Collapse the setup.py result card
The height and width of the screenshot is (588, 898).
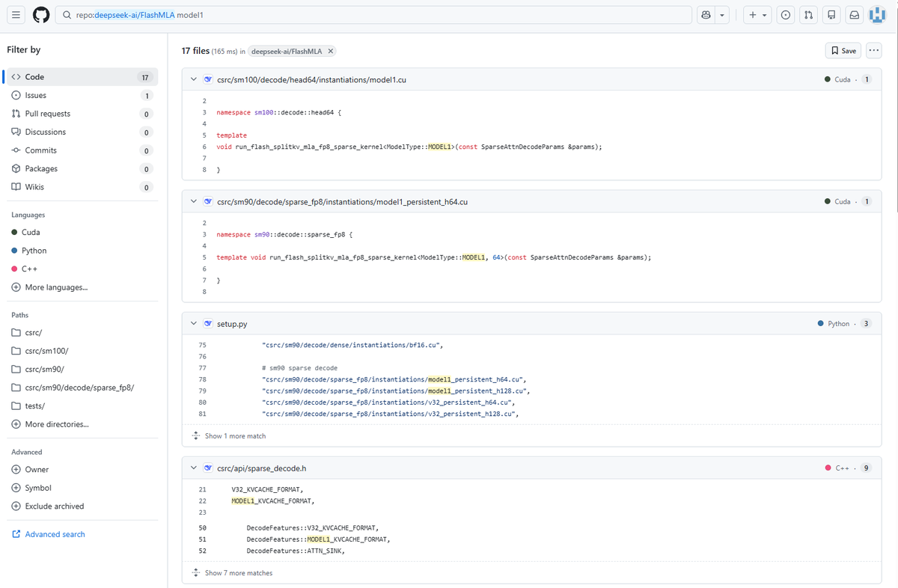[194, 324]
